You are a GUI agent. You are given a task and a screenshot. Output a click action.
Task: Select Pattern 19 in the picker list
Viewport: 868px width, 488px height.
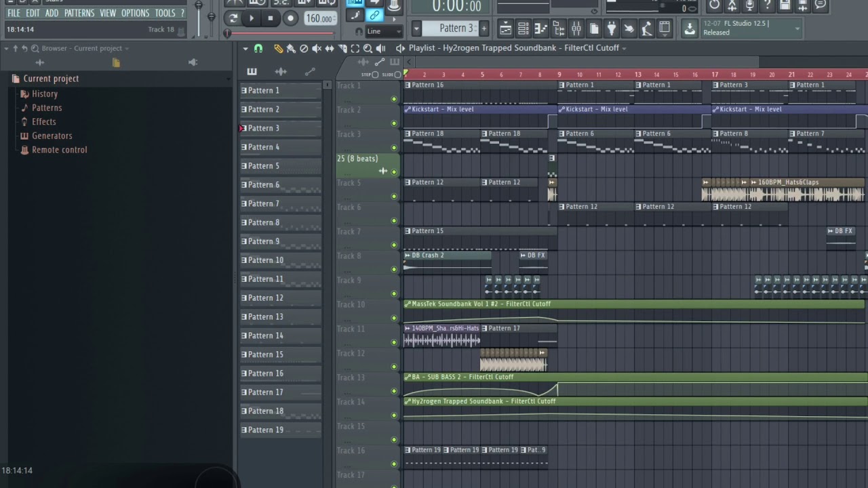pyautogui.click(x=281, y=430)
